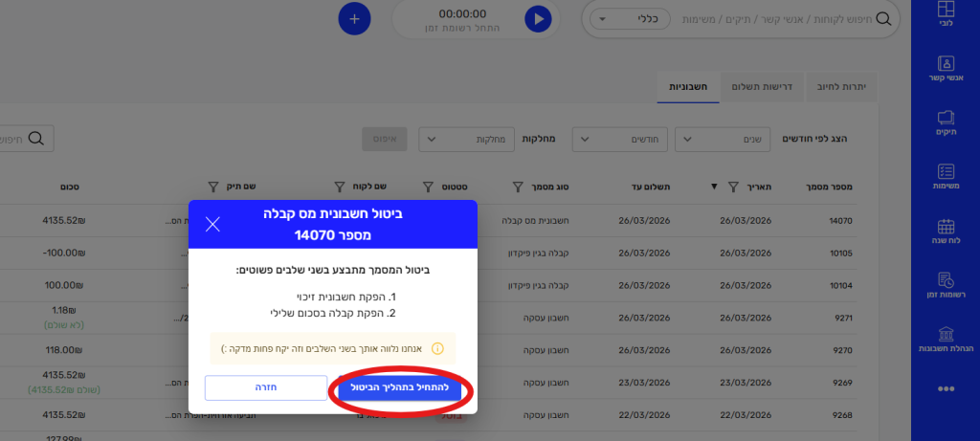Open לוח שנה calendar icon

pos(946,233)
